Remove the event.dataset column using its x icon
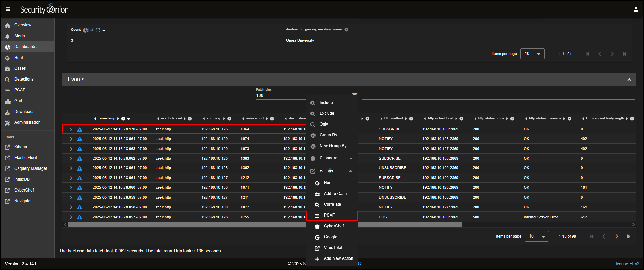This screenshot has height=270, width=644. (190, 119)
